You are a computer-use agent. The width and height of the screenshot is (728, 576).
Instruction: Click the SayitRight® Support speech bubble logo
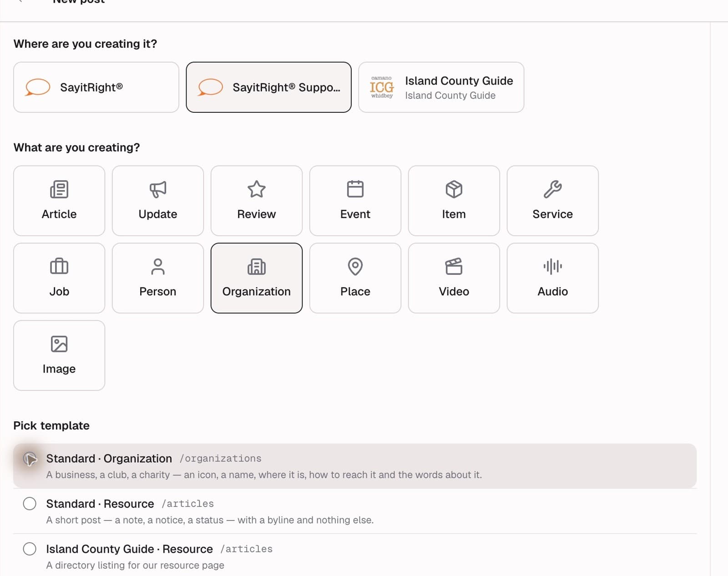(210, 87)
